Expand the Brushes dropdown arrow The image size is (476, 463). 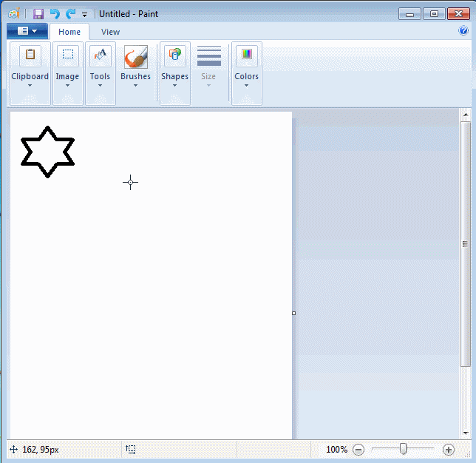point(135,85)
